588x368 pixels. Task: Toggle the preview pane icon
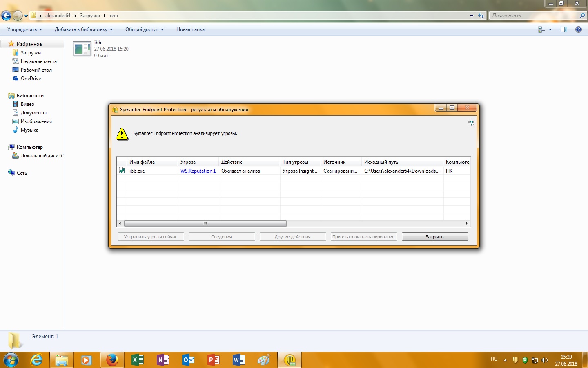tap(564, 29)
